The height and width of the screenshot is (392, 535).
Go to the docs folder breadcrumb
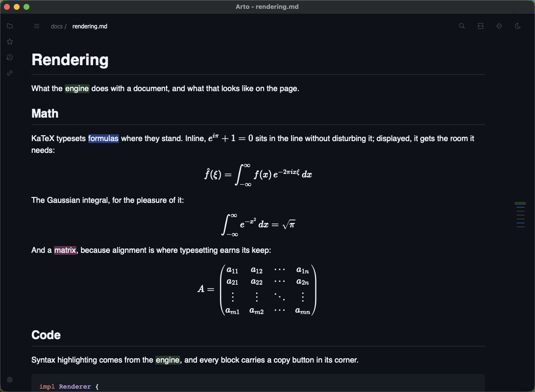pos(57,26)
